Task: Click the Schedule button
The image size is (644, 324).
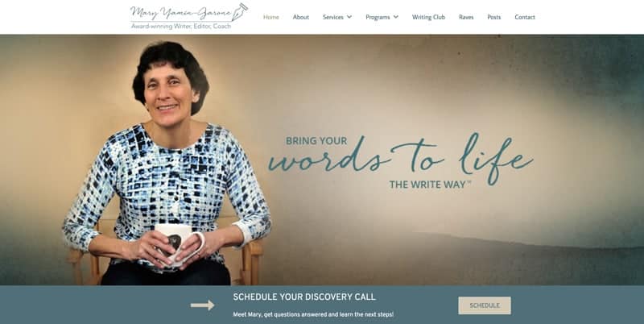Action: click(485, 305)
